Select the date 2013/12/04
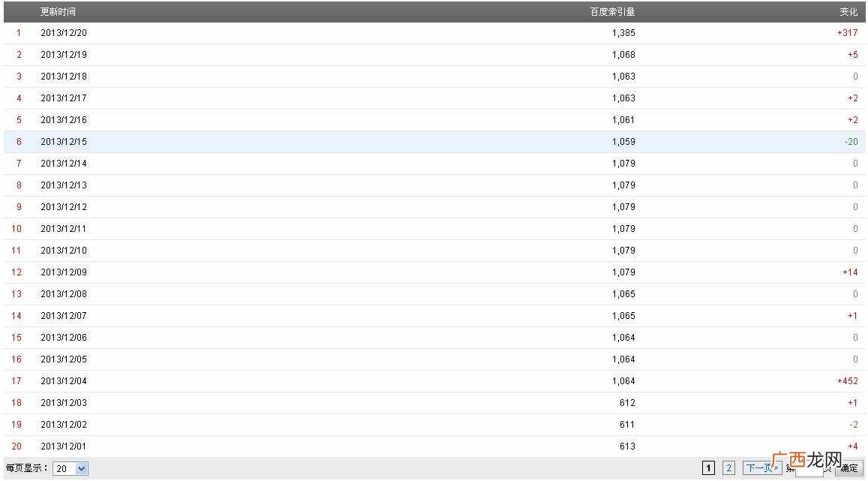The height and width of the screenshot is (481, 868). pos(64,380)
